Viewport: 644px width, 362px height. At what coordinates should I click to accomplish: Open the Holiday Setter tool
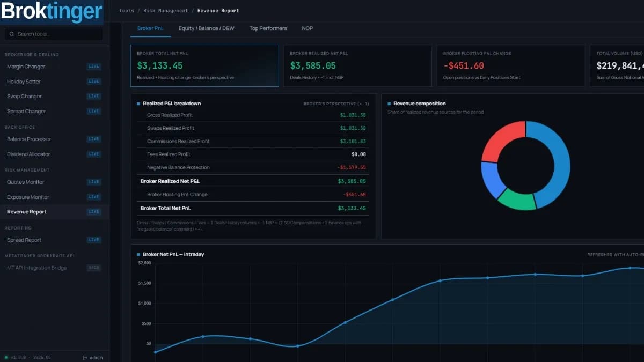54,82
